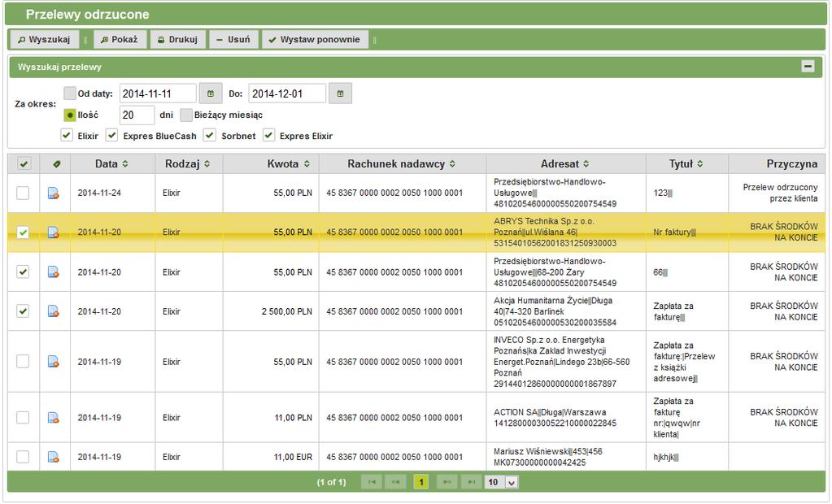Open document icon for ABRYS Technika row
This screenshot has width=832, height=504.
[53, 232]
